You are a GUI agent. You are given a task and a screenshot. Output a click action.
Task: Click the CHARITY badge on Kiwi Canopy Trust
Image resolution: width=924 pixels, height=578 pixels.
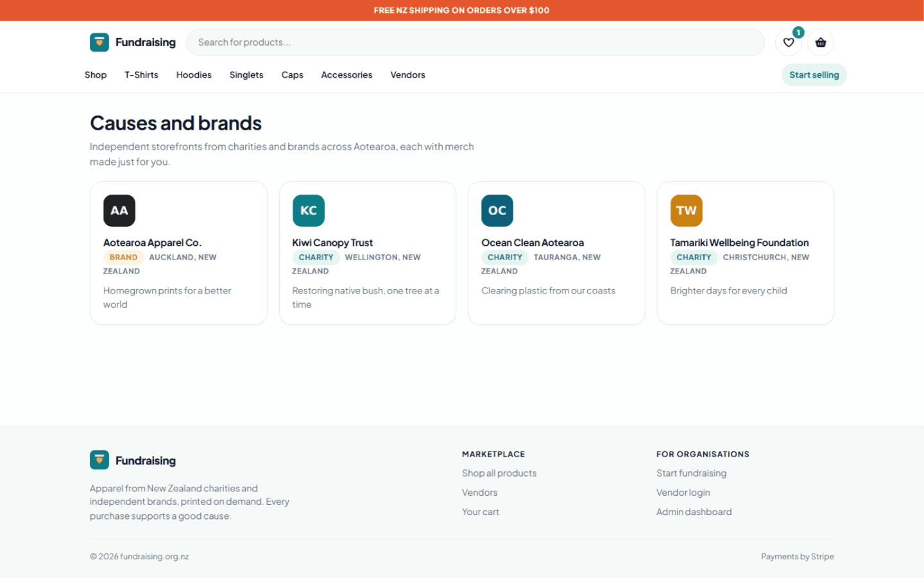coord(316,258)
